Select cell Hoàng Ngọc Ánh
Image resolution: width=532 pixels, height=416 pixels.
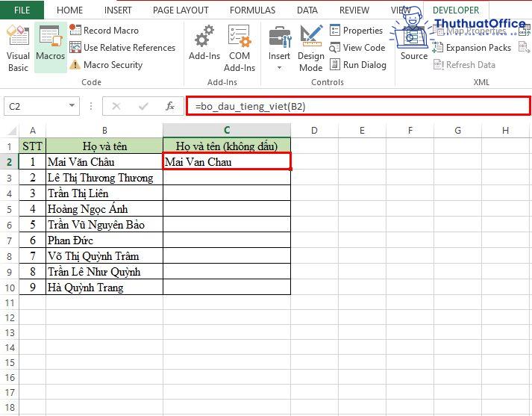point(104,208)
